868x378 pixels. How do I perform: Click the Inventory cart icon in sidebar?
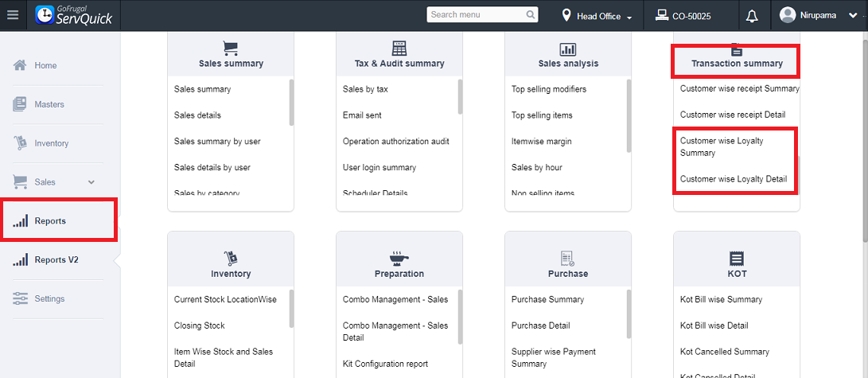click(21, 143)
